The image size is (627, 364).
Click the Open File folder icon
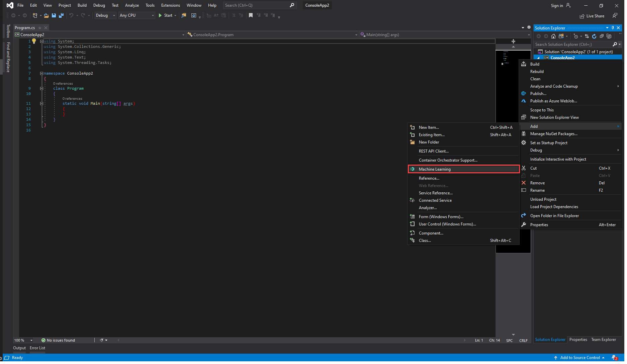click(46, 15)
